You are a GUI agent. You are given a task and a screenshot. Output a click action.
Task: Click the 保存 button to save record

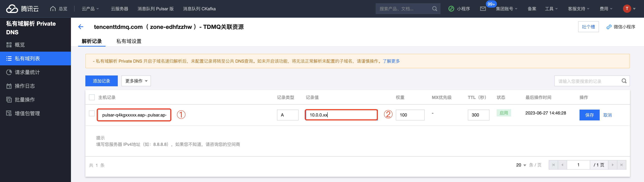point(589,115)
